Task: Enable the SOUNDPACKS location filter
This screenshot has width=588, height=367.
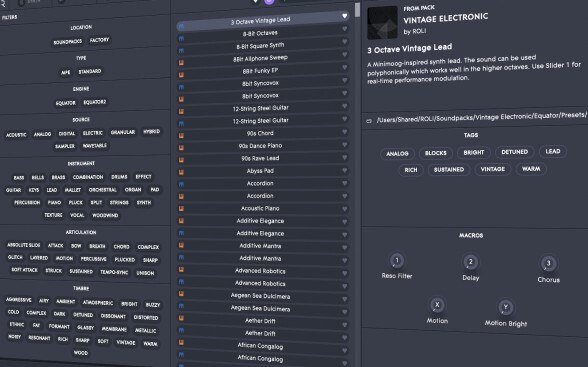Action: click(x=68, y=42)
